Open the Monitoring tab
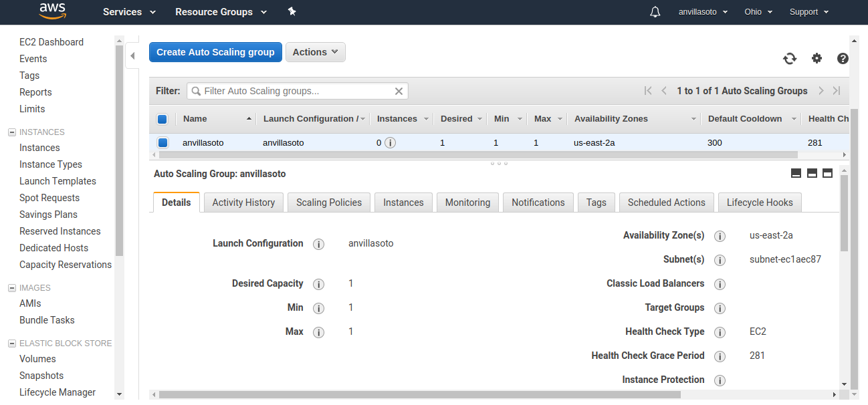Image resolution: width=868 pixels, height=405 pixels. (x=467, y=202)
